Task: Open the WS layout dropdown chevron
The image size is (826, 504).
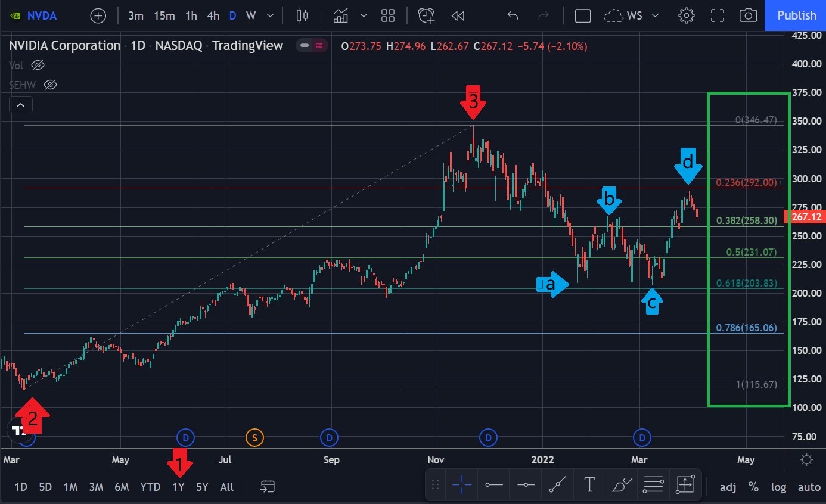Action: point(656,16)
